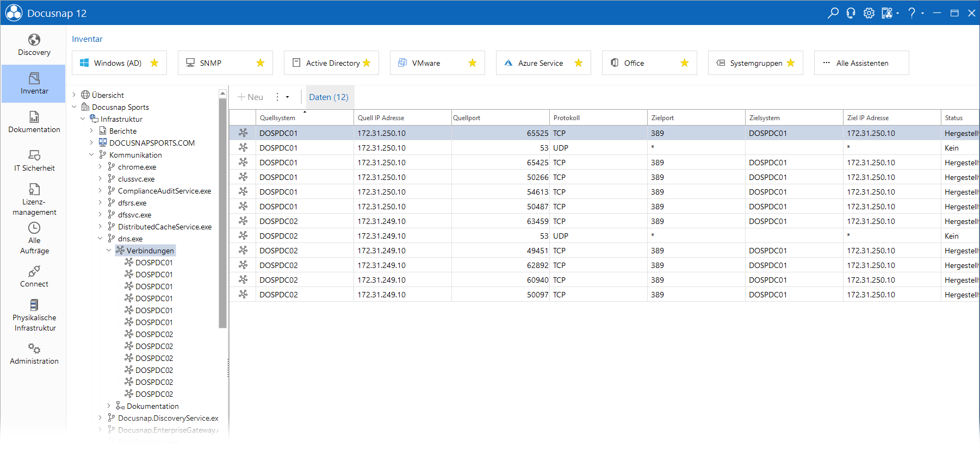The height and width of the screenshot is (461, 980).
Task: Sort by Zielsystem column header
Action: (794, 118)
